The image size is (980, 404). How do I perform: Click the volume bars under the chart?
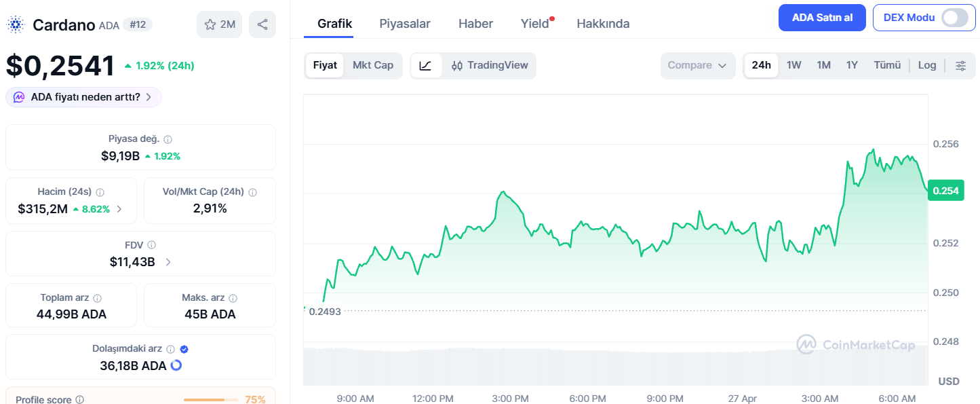click(615, 367)
